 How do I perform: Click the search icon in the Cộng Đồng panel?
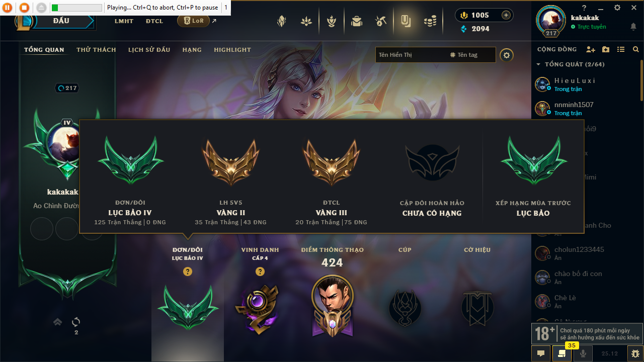tap(636, 49)
